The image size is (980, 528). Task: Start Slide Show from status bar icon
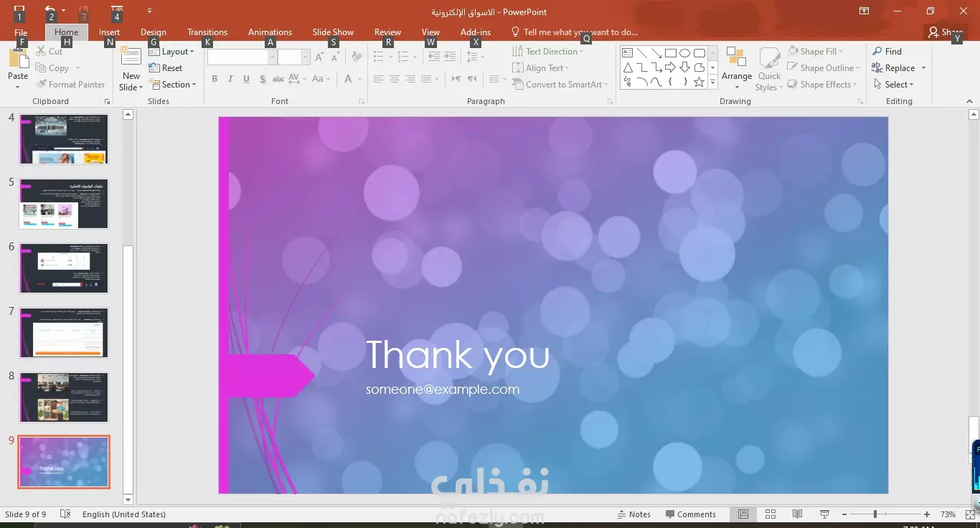tap(824, 514)
